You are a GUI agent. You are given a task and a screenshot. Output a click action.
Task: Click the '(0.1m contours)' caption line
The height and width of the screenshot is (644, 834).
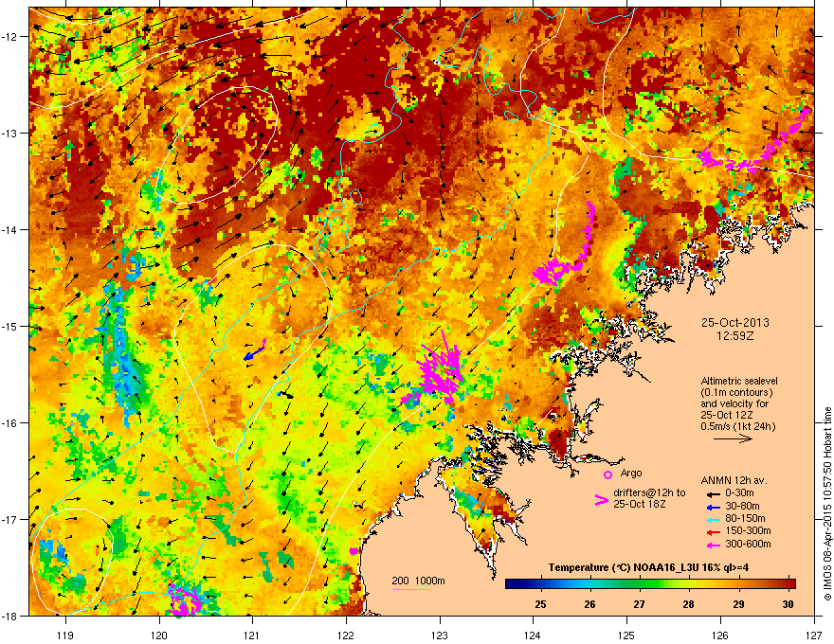tap(736, 392)
